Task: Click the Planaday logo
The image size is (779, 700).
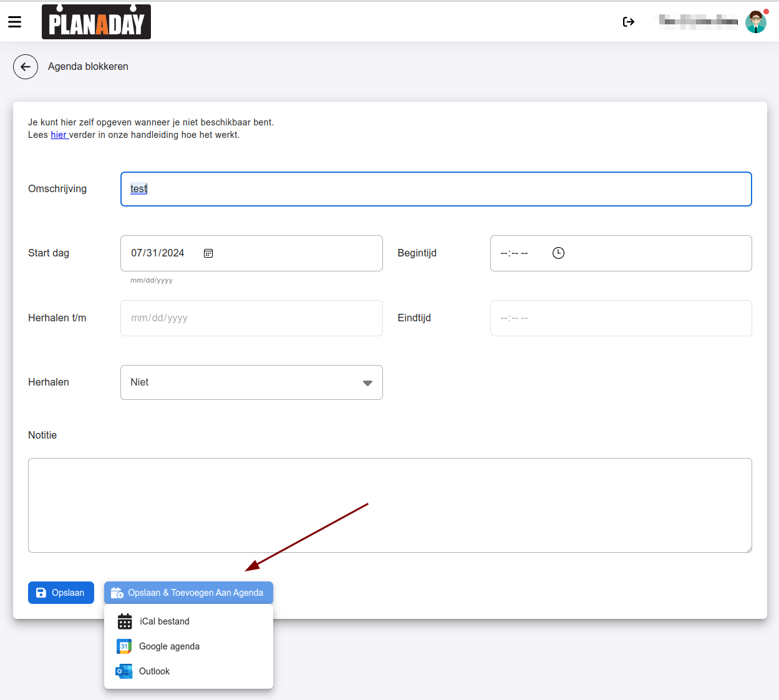Action: (96, 22)
